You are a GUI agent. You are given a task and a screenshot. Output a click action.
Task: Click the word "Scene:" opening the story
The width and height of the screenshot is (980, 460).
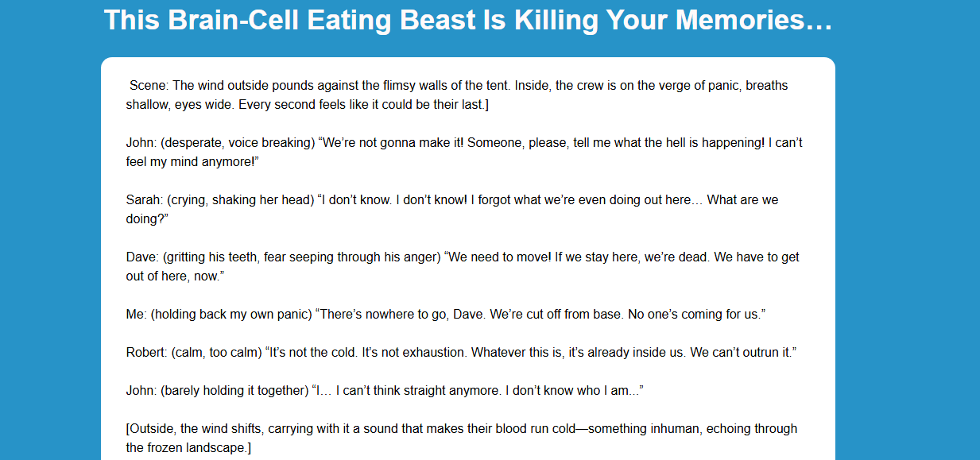click(x=149, y=86)
